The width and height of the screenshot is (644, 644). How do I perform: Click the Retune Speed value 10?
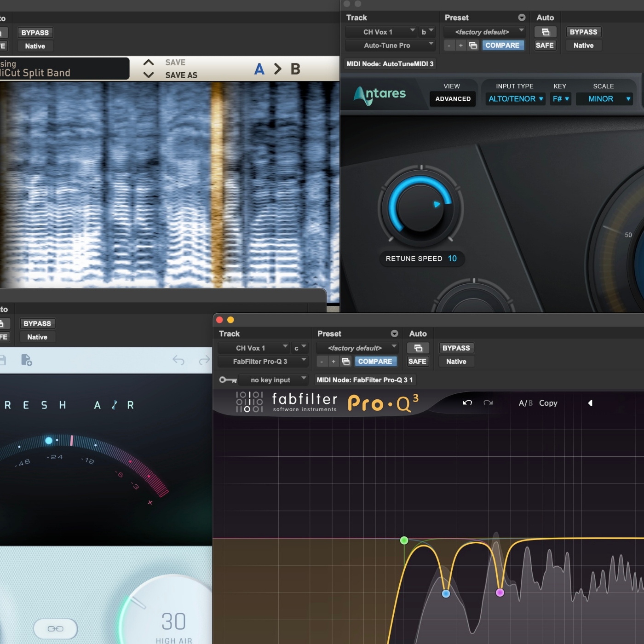453,259
